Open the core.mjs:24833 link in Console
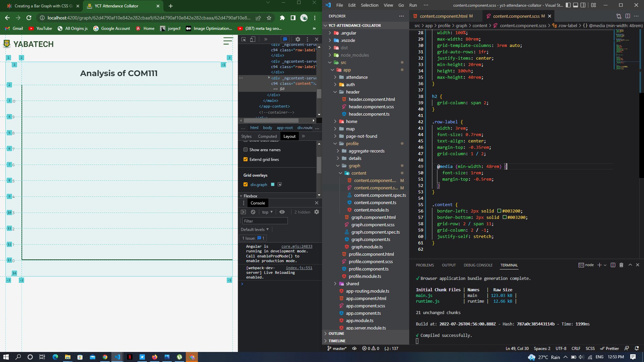The image size is (644, 362). tap(297, 246)
